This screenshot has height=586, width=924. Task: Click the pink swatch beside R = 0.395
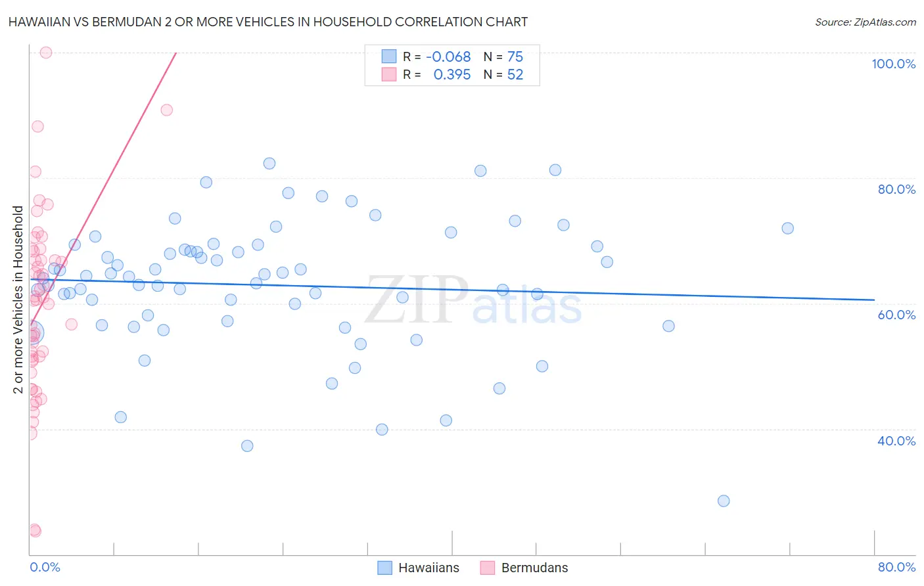point(389,74)
